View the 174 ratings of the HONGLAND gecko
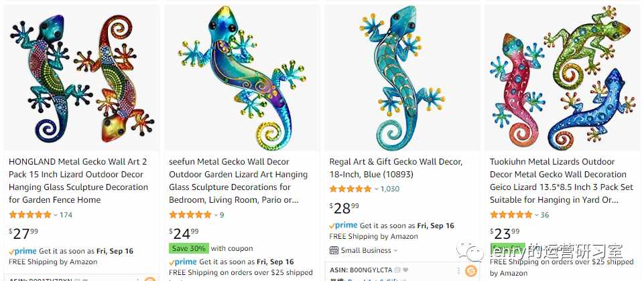The width and height of the screenshot is (644, 281). click(x=66, y=215)
